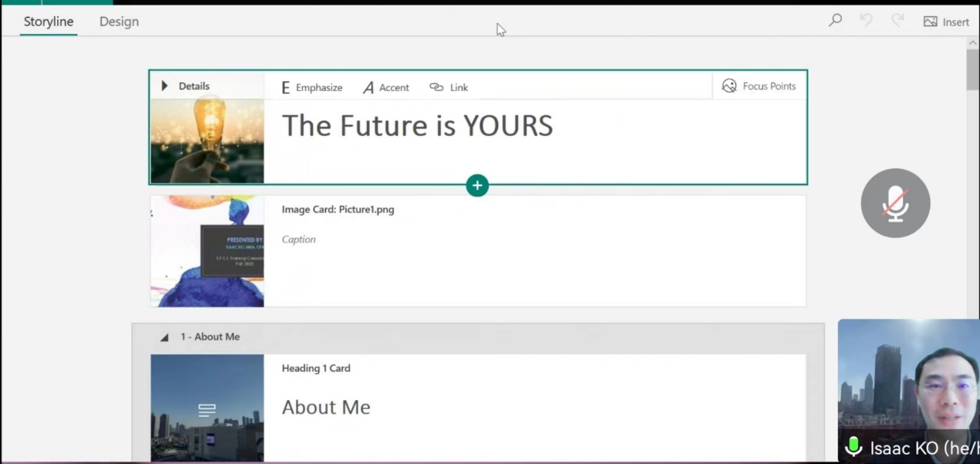Select the Picture1.png image thumbnail

(207, 251)
